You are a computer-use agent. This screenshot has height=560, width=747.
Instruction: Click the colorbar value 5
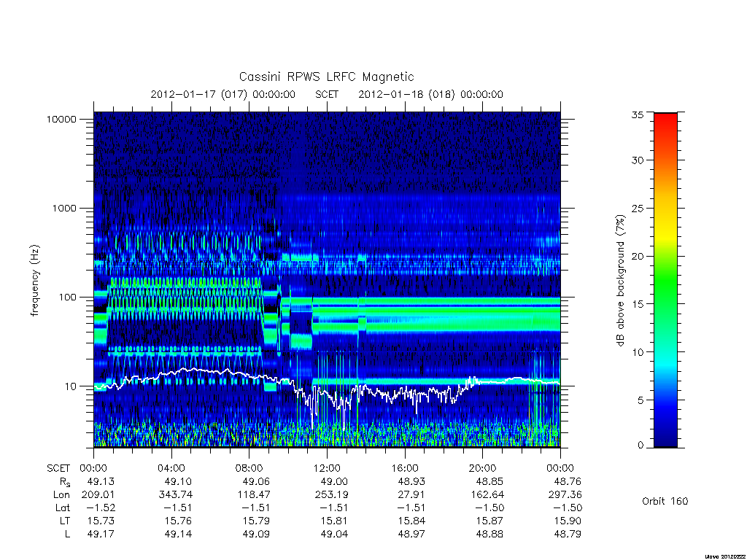[x=640, y=400]
